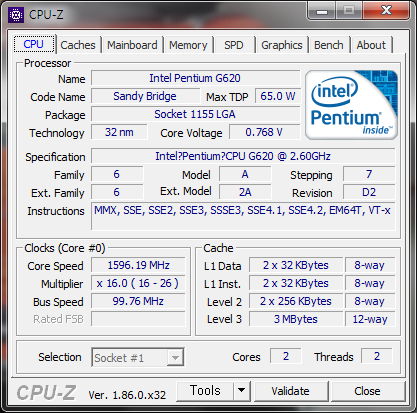The width and height of the screenshot is (417, 413).
Task: Minimize the CPU-Z window
Action: [321, 11]
